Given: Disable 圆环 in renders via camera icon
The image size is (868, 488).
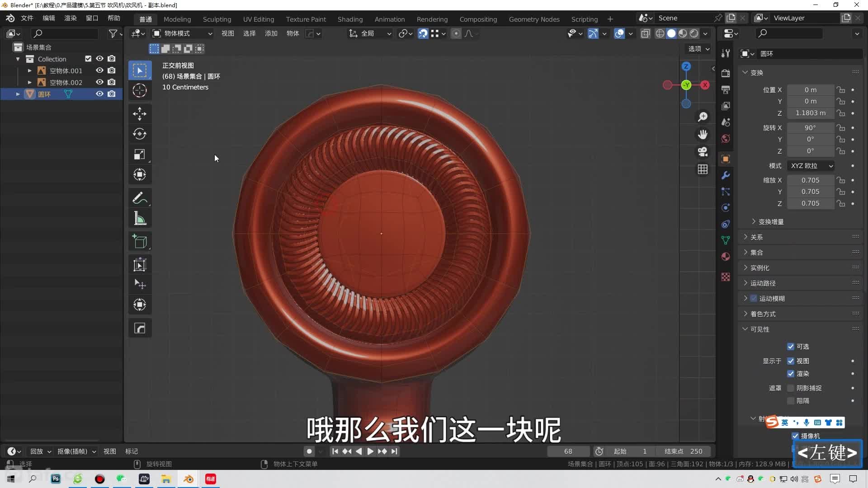Looking at the screenshot, I should pos(112,94).
